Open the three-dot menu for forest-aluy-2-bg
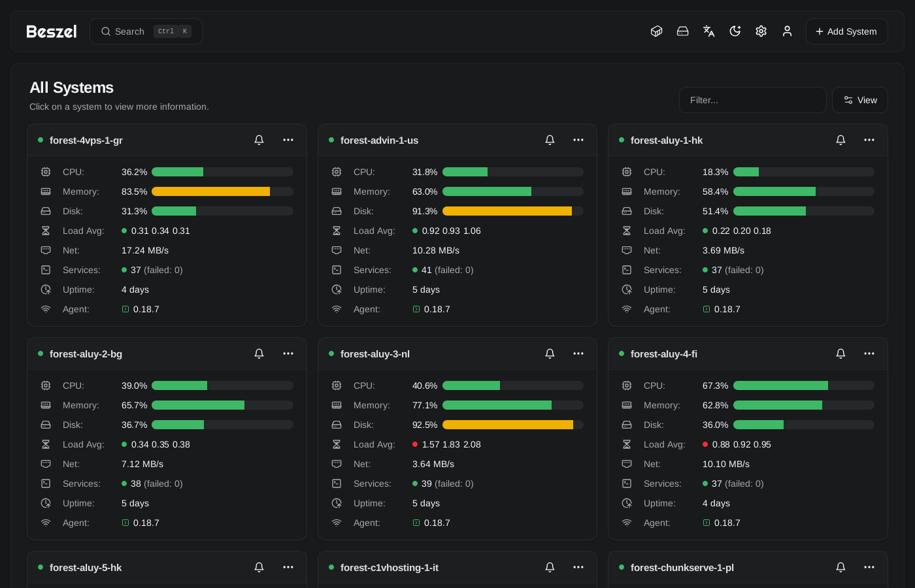 coord(288,353)
